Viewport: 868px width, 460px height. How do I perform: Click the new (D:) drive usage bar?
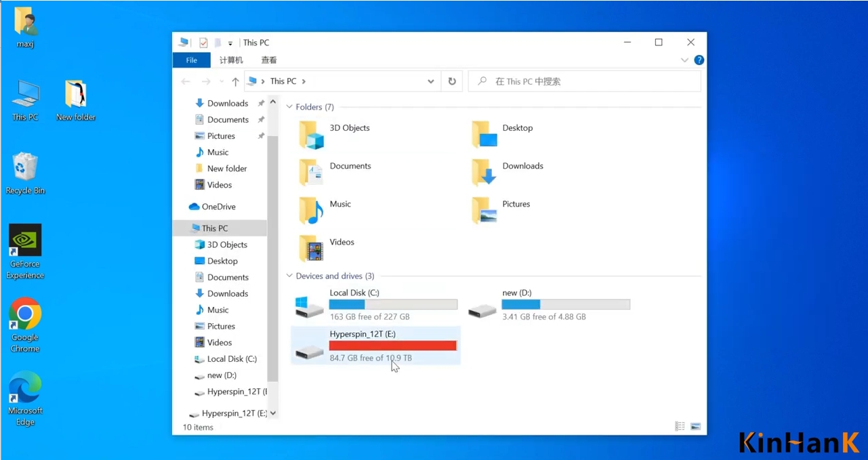coord(566,305)
